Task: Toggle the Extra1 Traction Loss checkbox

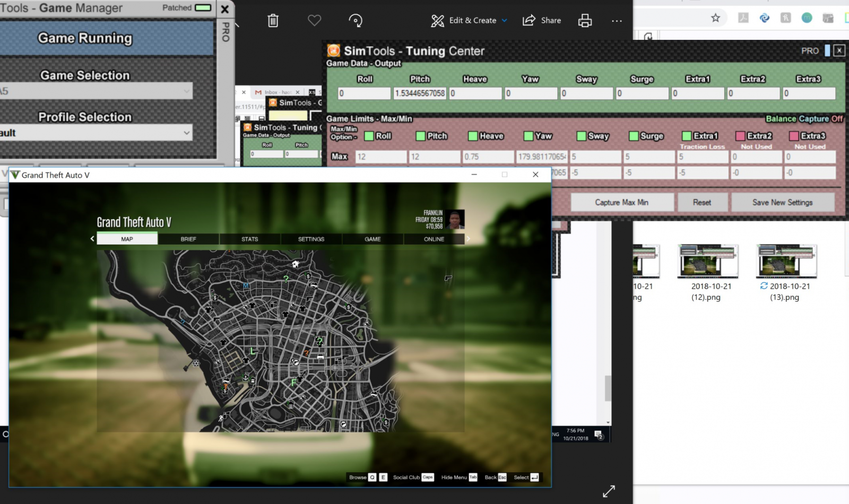Action: [687, 136]
